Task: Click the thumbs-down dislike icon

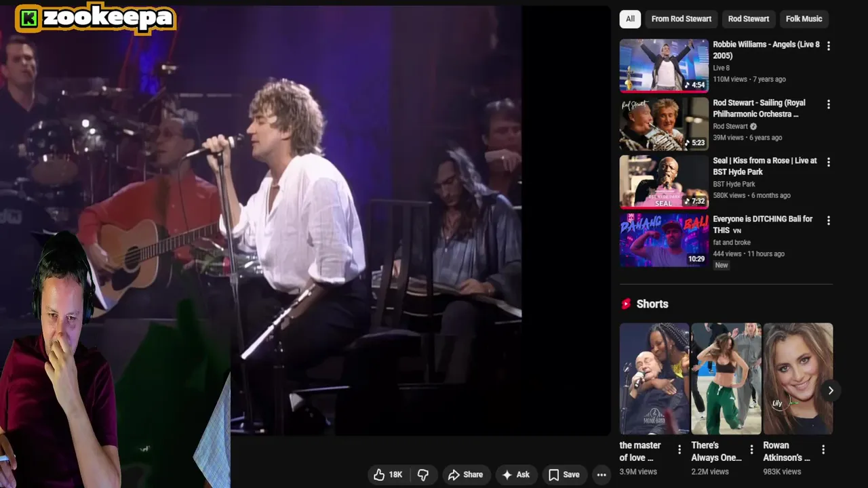Action: [423, 475]
